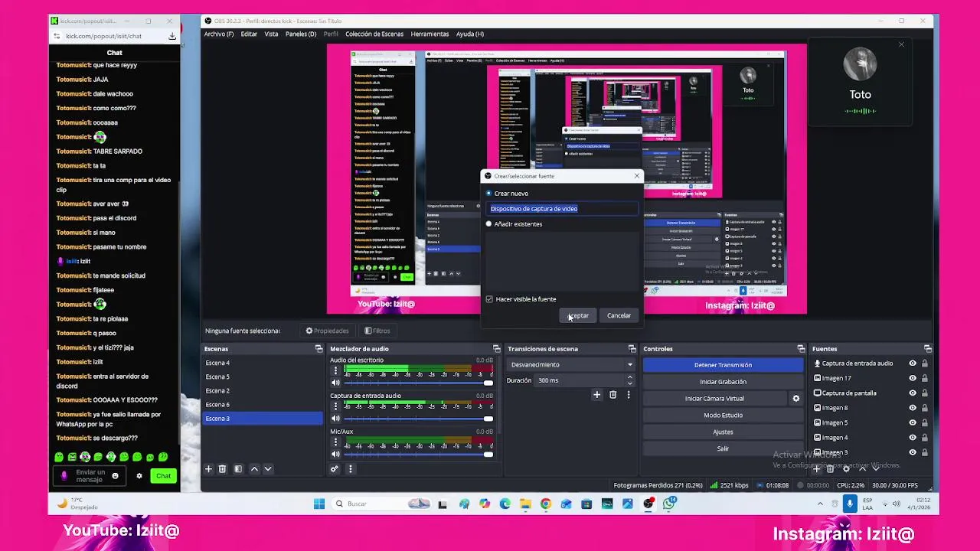
Task: Open transition properties three-dot menu
Action: click(x=629, y=395)
